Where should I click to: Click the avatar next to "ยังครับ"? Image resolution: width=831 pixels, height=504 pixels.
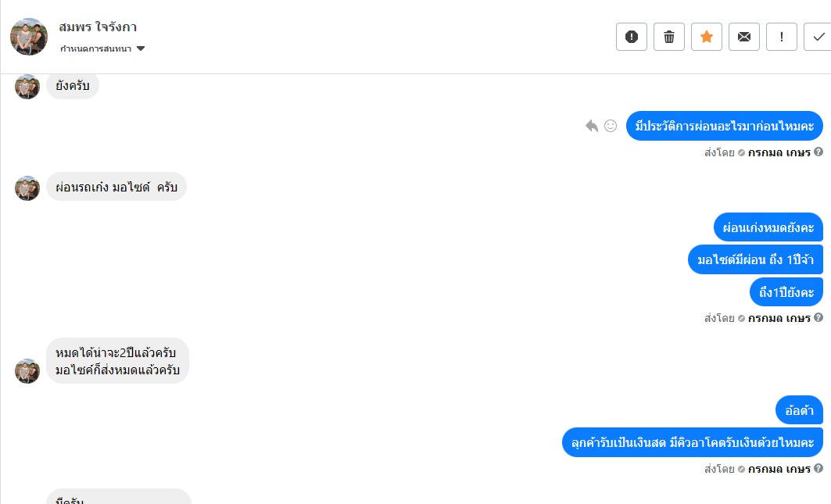pos(27,86)
